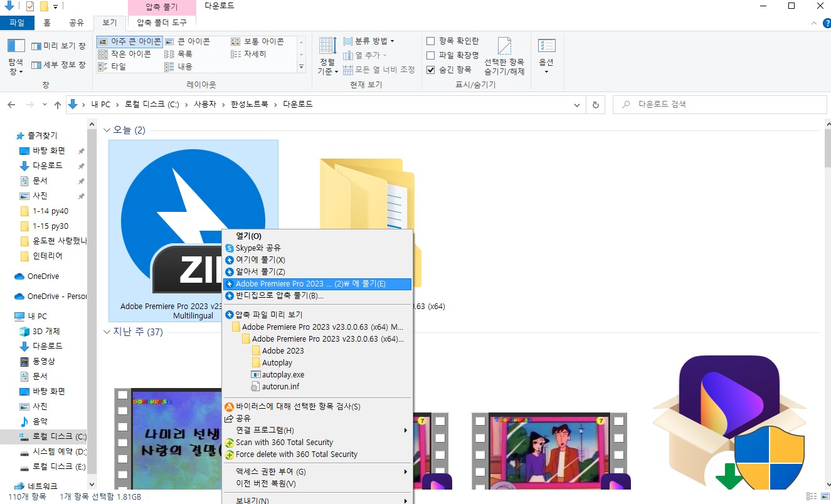The height and width of the screenshot is (504, 831).
Task: Choose virus scan selected item (바이러스에 대해 검사)
Action: click(317, 407)
